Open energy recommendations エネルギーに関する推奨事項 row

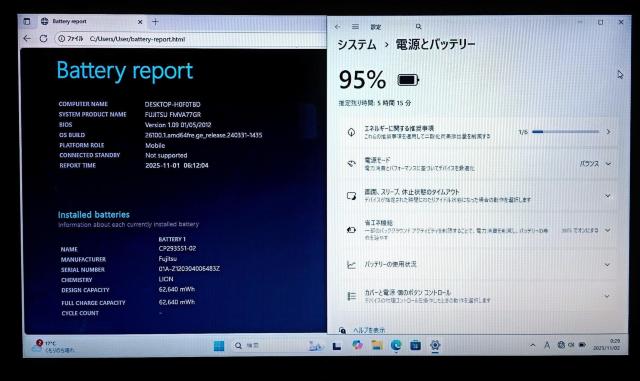480,132
